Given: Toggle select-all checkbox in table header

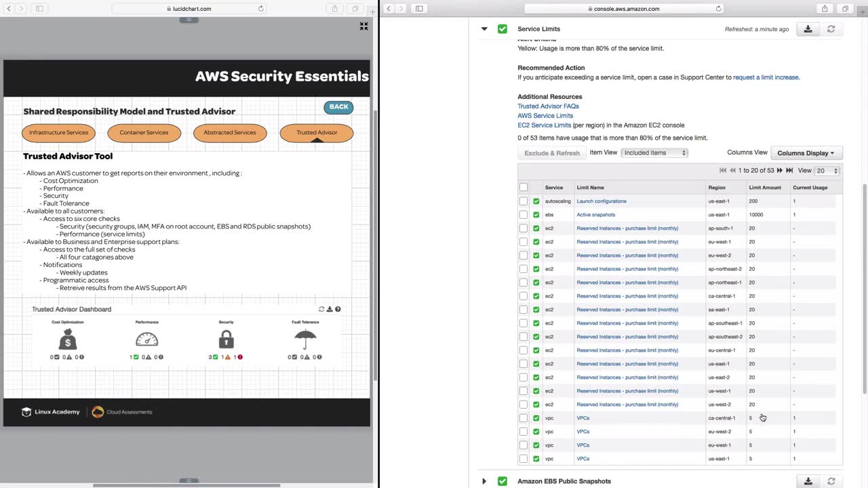Looking at the screenshot, I should coord(523,187).
